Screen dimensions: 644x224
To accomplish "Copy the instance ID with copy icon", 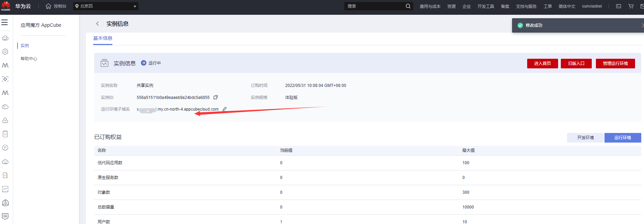I will click(215, 97).
